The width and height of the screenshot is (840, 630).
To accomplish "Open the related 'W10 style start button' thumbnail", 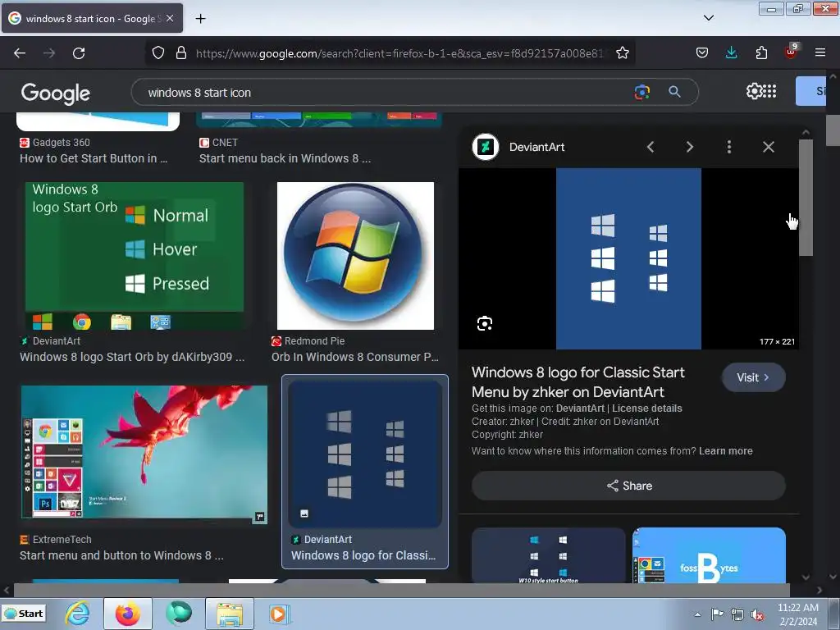I will (548, 555).
